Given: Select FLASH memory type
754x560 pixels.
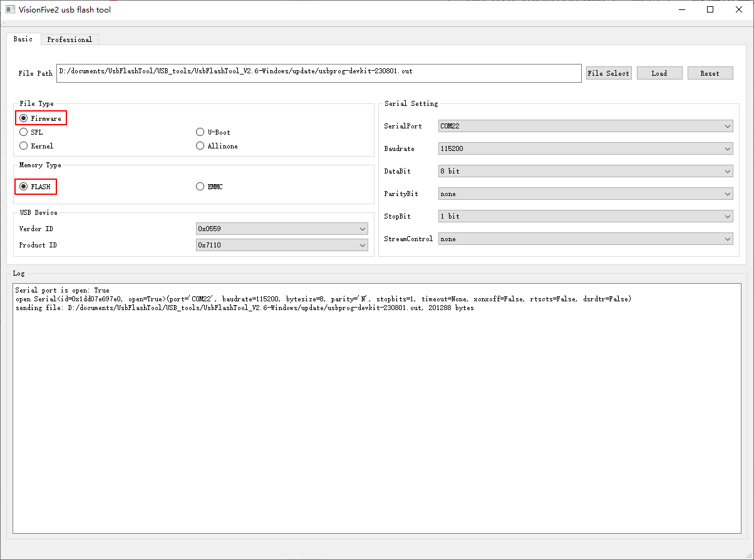Looking at the screenshot, I should [x=35, y=187].
